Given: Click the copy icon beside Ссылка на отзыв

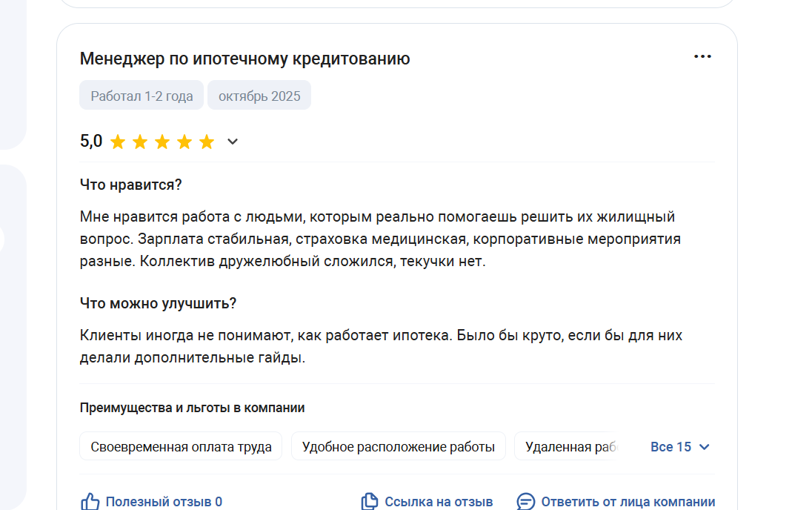Looking at the screenshot, I should (x=369, y=502).
